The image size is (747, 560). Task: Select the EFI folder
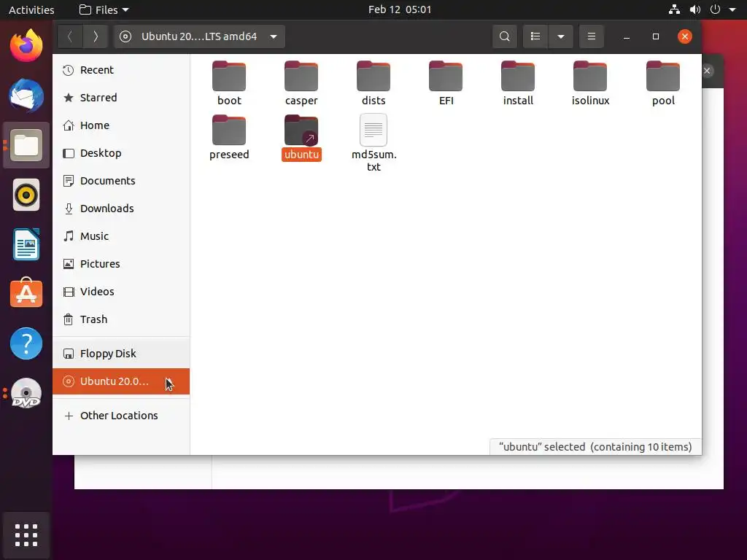click(x=446, y=83)
